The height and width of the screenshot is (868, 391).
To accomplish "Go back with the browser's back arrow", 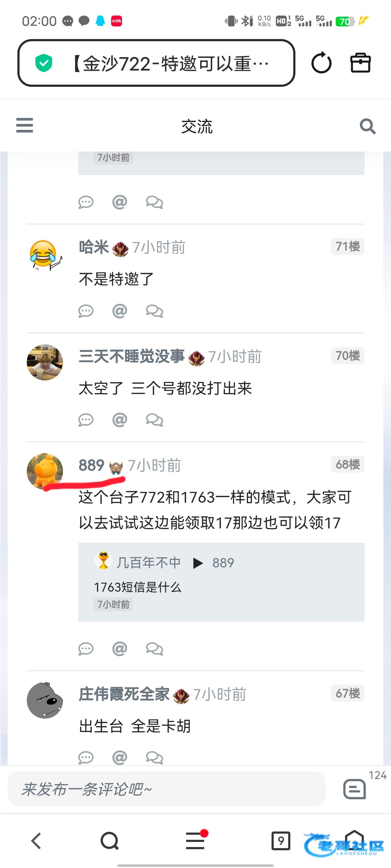I will pyautogui.click(x=36, y=841).
